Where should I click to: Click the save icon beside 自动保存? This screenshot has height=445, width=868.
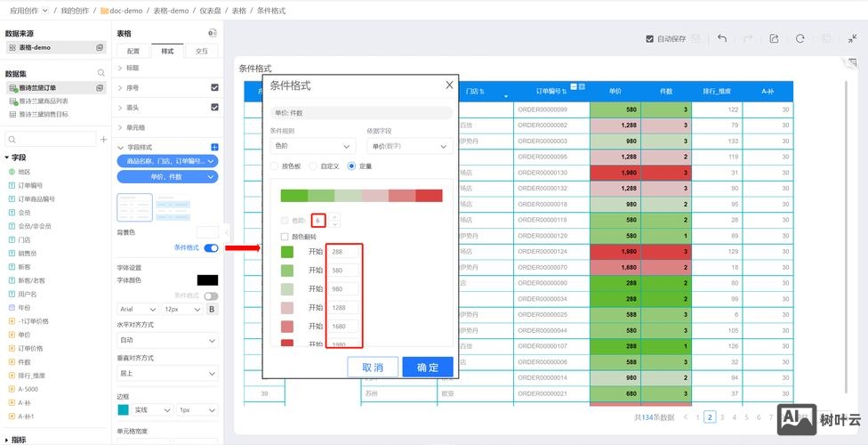click(695, 39)
